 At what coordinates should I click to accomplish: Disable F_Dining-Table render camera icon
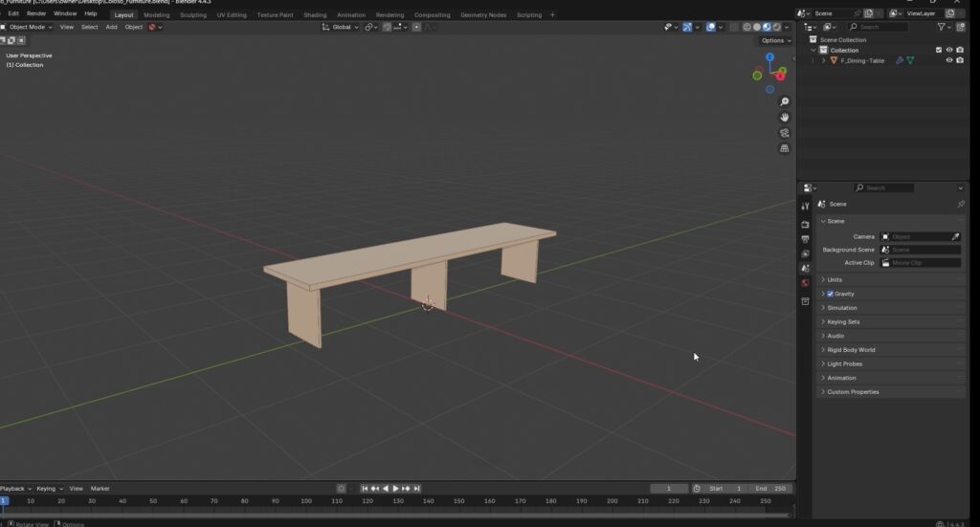pyautogui.click(x=960, y=60)
